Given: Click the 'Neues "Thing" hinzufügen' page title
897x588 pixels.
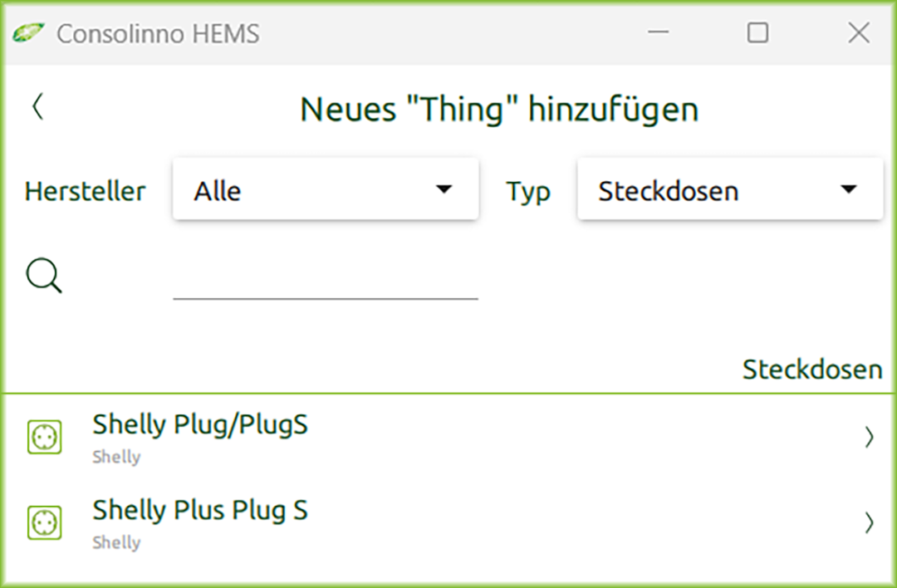Looking at the screenshot, I should (x=498, y=109).
